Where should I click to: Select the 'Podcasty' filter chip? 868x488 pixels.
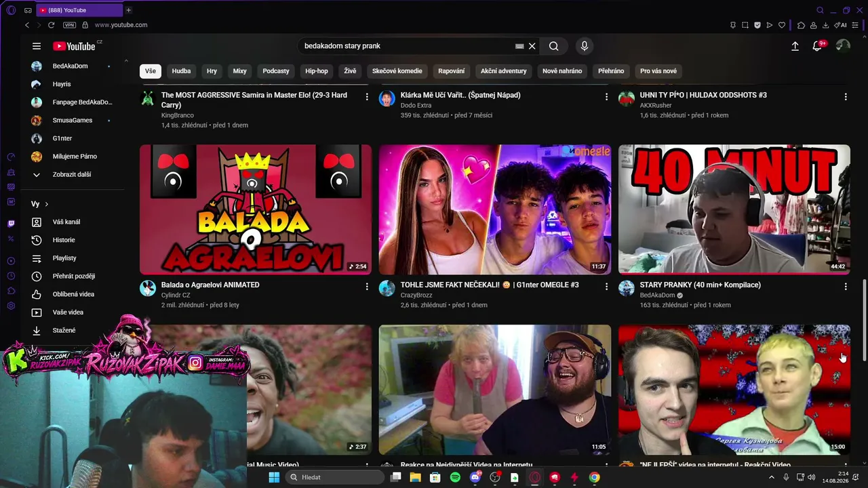pyautogui.click(x=276, y=71)
